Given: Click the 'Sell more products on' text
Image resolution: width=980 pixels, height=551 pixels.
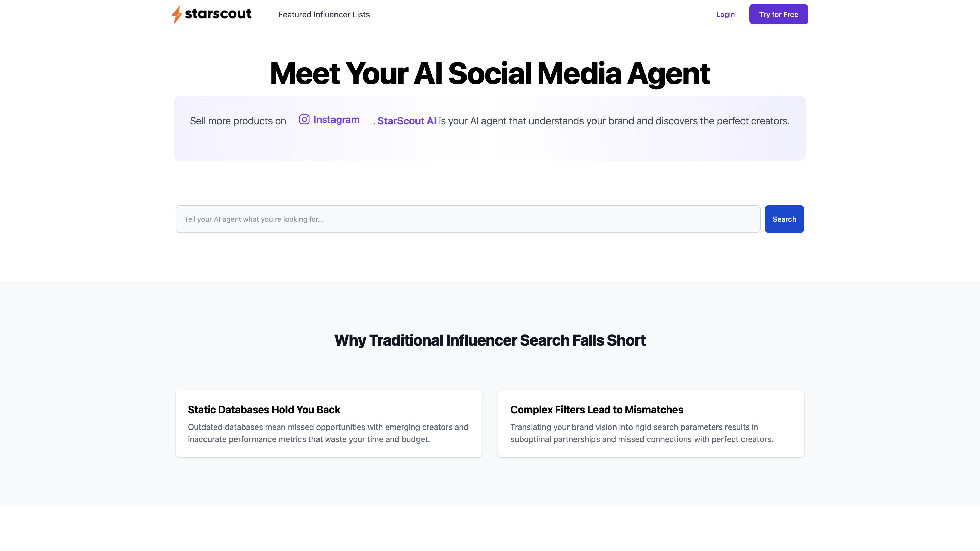Looking at the screenshot, I should click(x=238, y=121).
